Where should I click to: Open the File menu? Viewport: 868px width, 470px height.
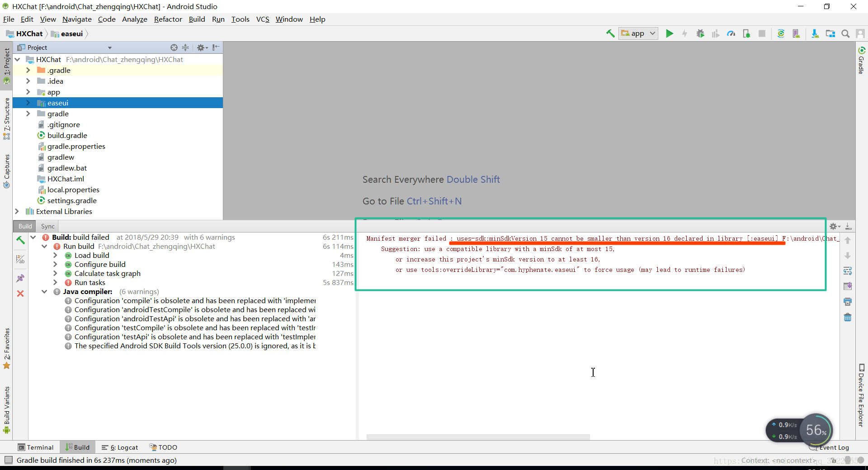click(9, 19)
